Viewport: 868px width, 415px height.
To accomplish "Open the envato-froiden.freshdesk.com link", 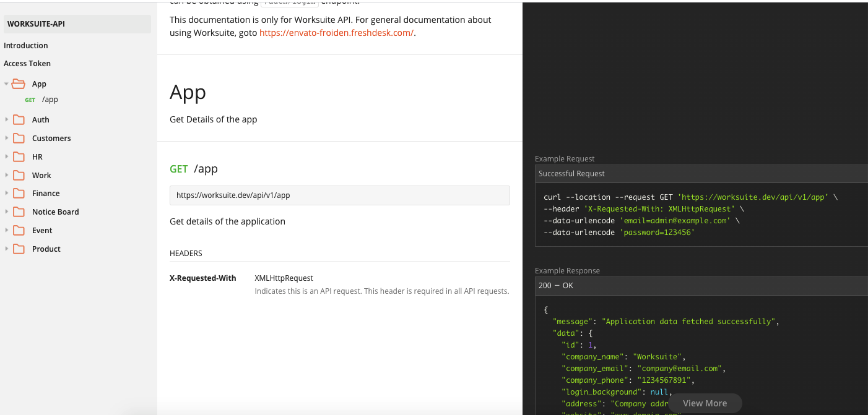I will [x=336, y=33].
